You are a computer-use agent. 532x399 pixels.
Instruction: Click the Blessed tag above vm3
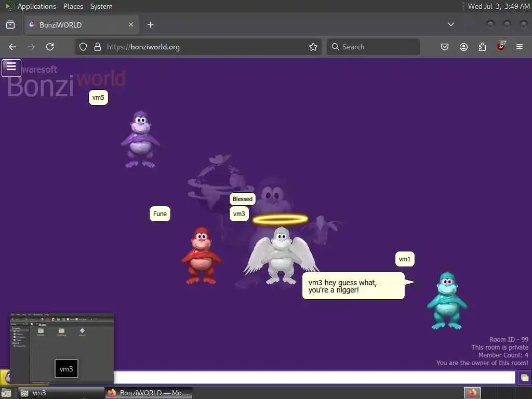point(243,199)
